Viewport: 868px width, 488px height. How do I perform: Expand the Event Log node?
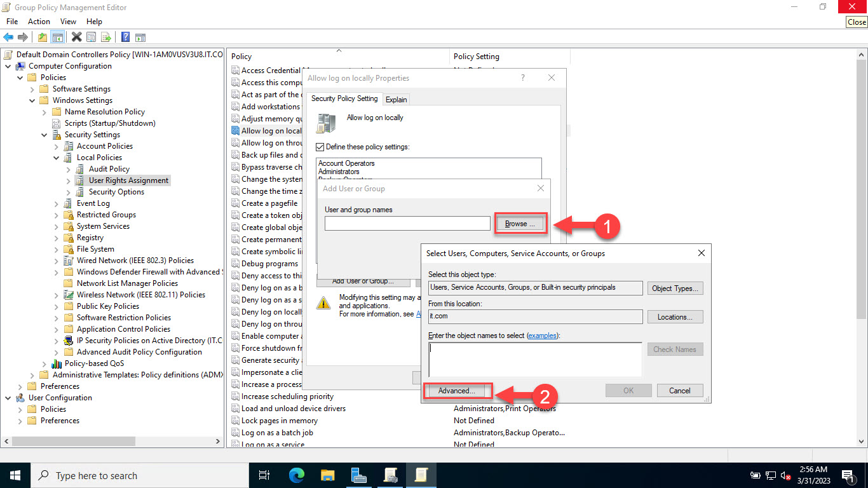(x=57, y=203)
